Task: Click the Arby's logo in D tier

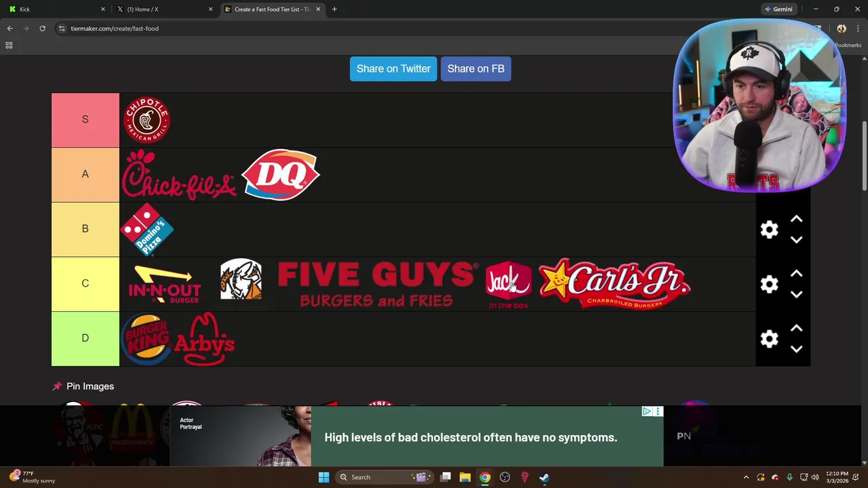Action: tap(204, 339)
